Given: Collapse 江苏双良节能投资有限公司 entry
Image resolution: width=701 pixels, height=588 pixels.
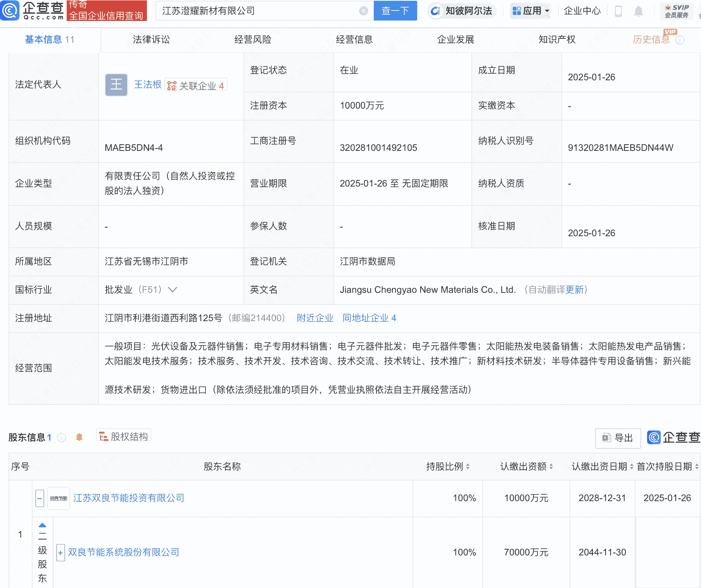Looking at the screenshot, I should click(39, 498).
